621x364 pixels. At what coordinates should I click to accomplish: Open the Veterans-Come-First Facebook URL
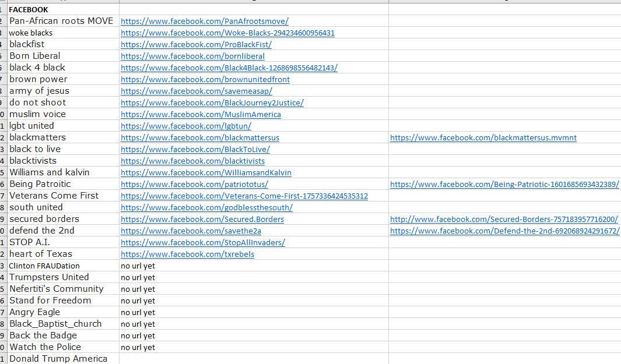[244, 196]
